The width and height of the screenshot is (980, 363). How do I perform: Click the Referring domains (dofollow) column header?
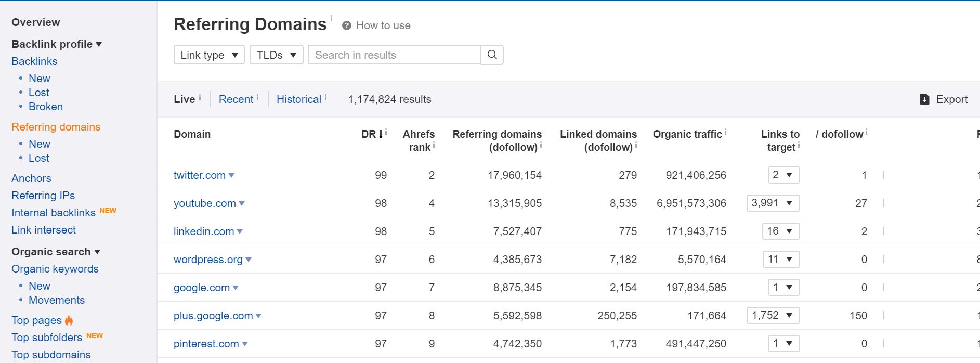pos(497,140)
